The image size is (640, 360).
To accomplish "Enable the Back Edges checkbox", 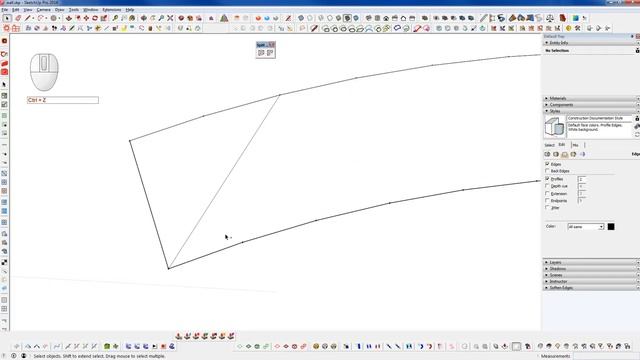I will [x=547, y=171].
